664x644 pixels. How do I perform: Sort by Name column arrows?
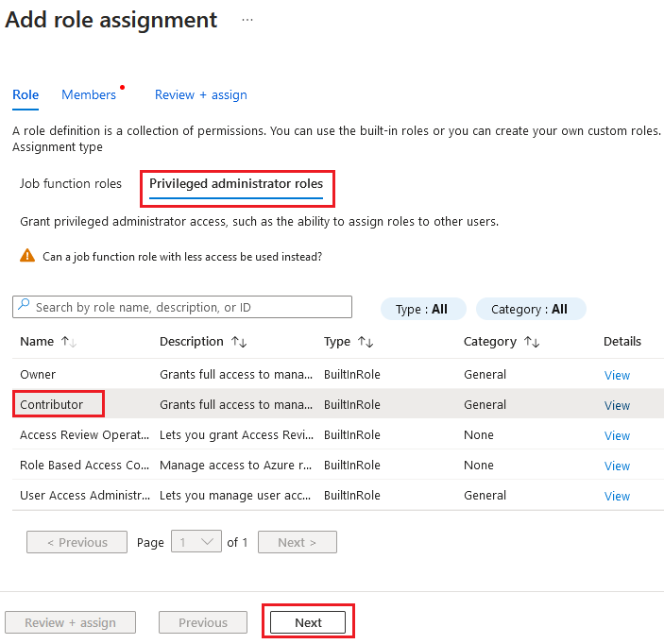coord(68,342)
